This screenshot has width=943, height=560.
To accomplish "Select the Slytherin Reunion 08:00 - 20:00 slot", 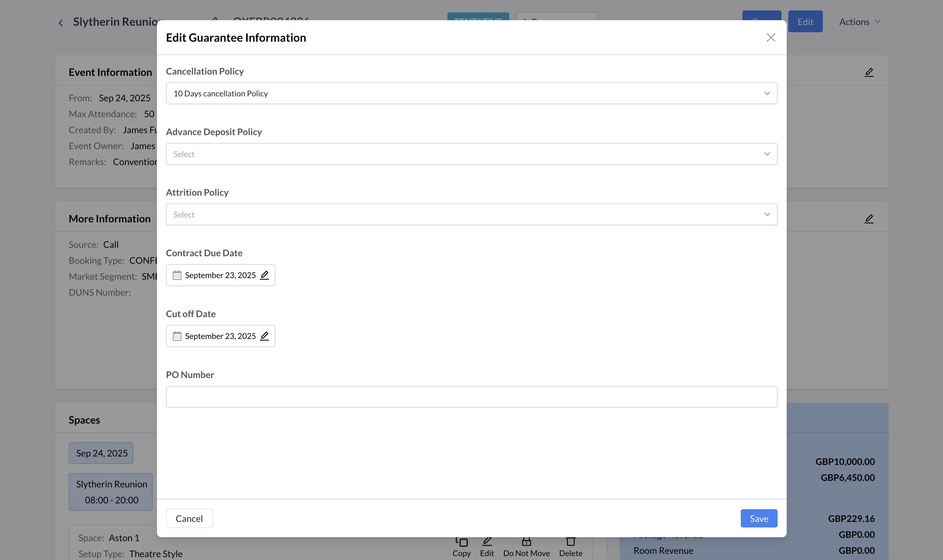I will [x=111, y=492].
